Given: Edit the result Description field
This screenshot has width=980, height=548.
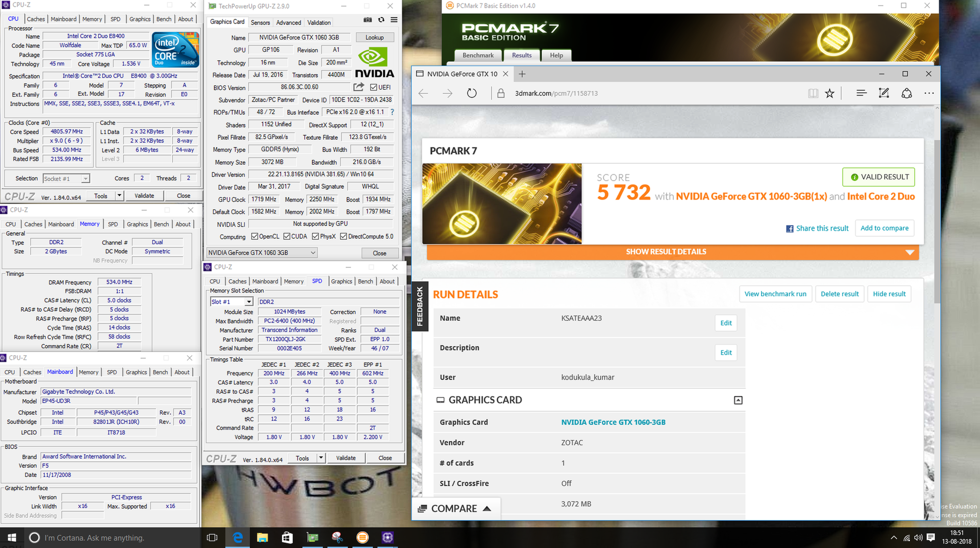Looking at the screenshot, I should (x=726, y=353).
